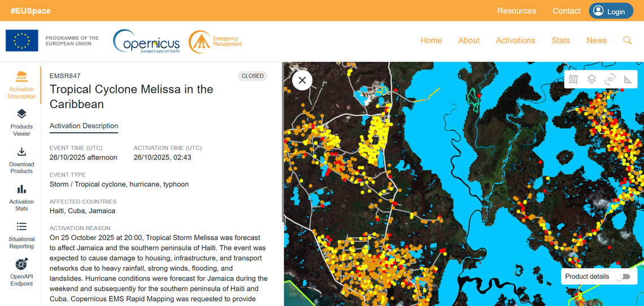The image size is (644, 306).
Task: Show the Activation Stats panel
Action: tap(21, 197)
